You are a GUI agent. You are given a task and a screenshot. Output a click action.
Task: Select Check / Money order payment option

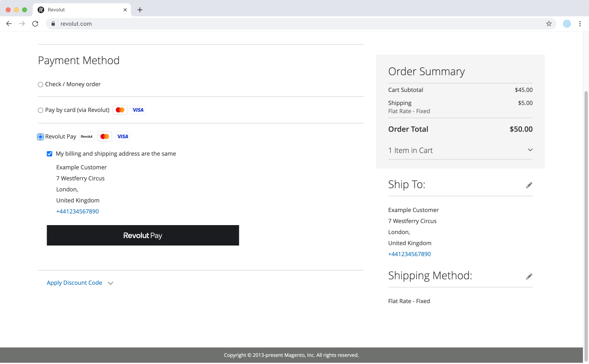coord(40,85)
